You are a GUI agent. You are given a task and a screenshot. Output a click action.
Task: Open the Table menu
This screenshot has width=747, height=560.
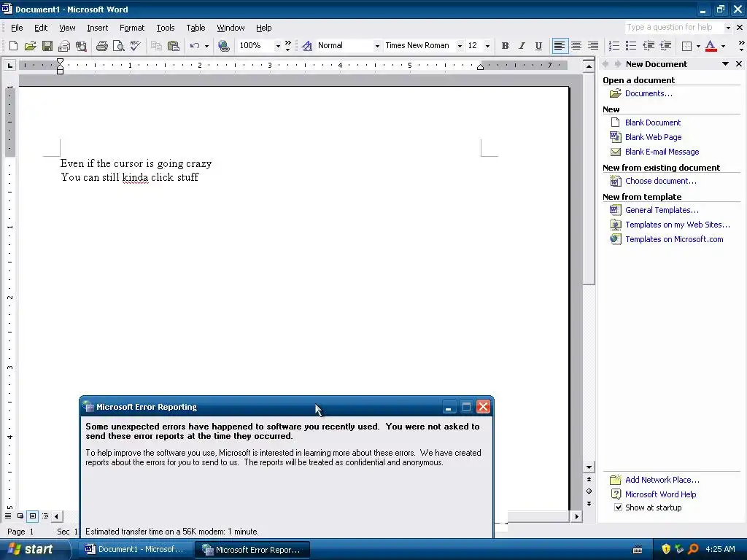(x=196, y=28)
